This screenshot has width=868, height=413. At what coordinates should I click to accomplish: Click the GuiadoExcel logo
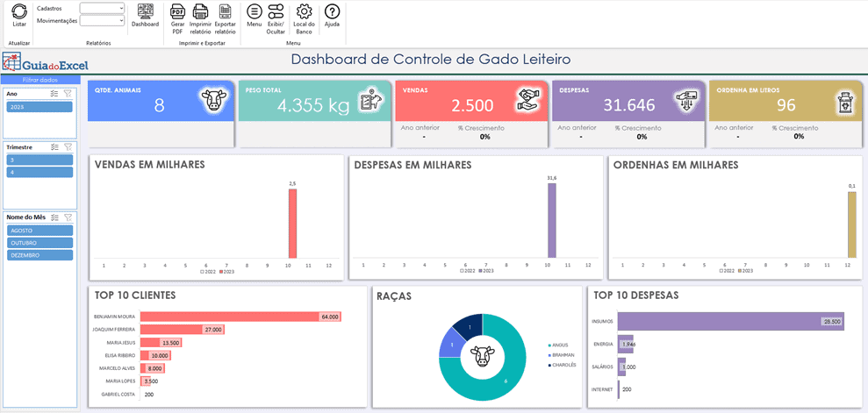coord(46,62)
